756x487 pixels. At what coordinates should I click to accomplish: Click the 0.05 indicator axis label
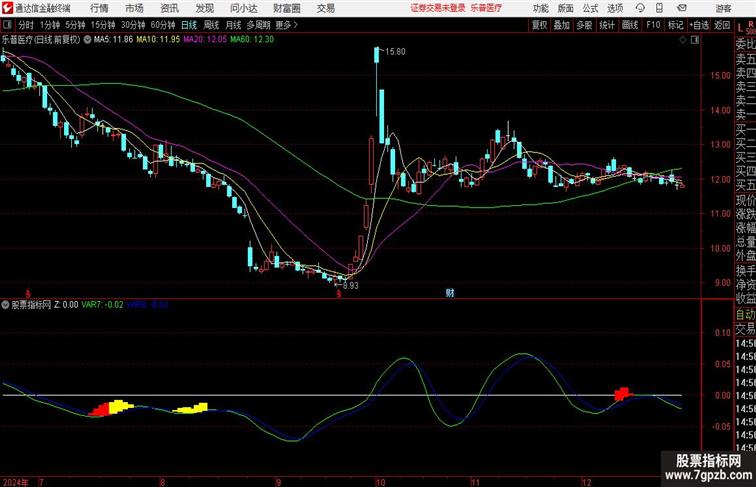pos(723,364)
